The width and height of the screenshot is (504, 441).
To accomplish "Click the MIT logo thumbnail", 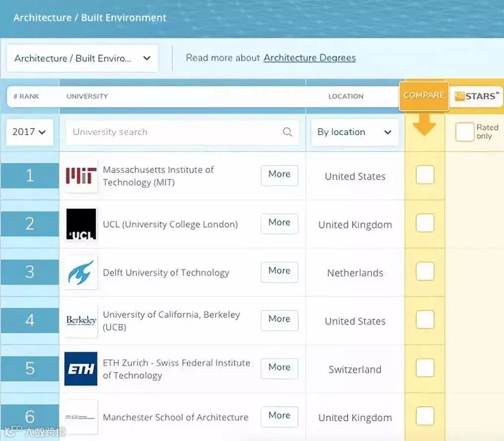I will [81, 175].
